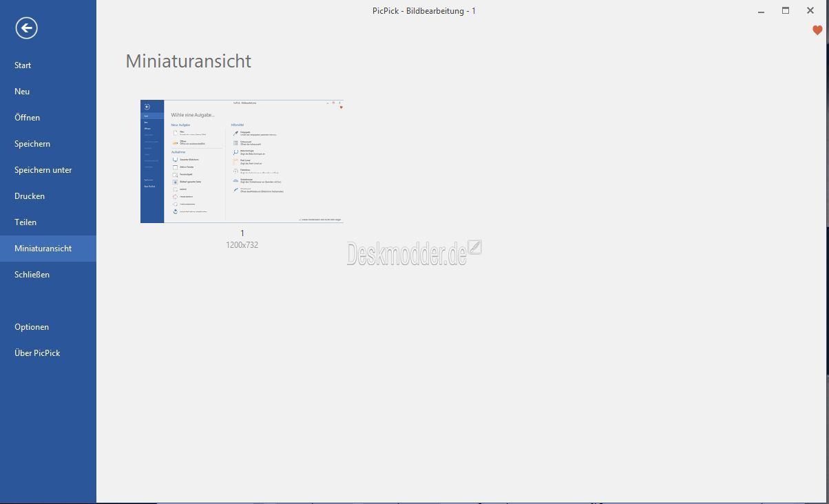The width and height of the screenshot is (829, 504).
Task: Open the Start menu entry
Action: click(x=48, y=65)
